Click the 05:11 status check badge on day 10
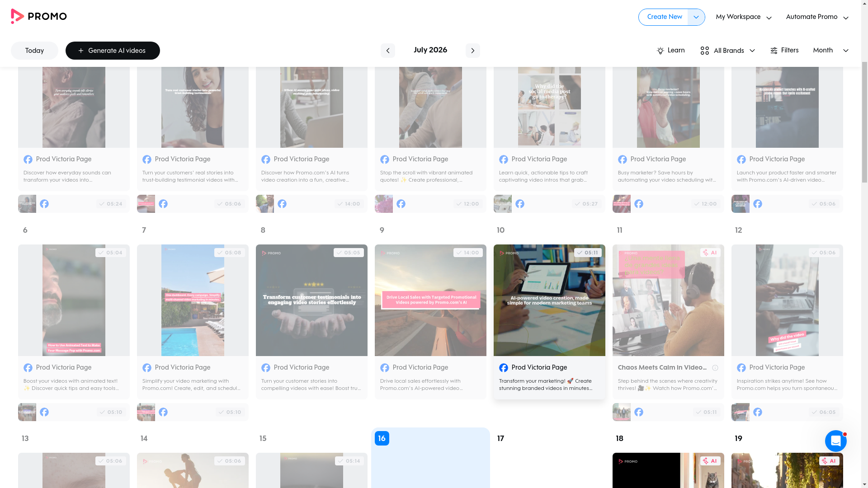This screenshot has height=488, width=868. (x=588, y=253)
